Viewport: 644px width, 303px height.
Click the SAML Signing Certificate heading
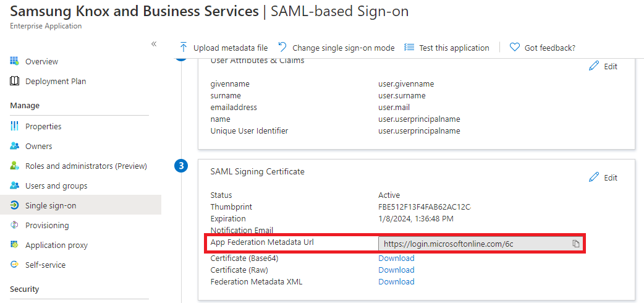coord(257,171)
